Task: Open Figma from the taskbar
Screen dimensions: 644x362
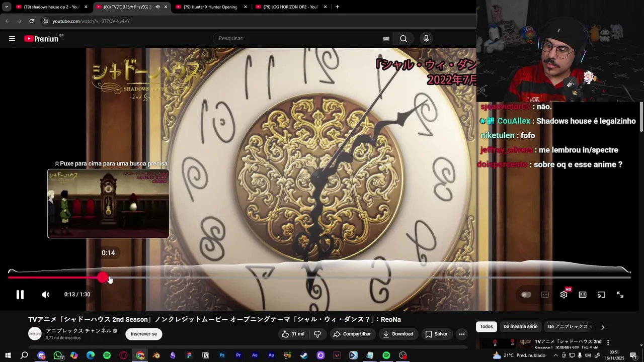Action: (189, 355)
